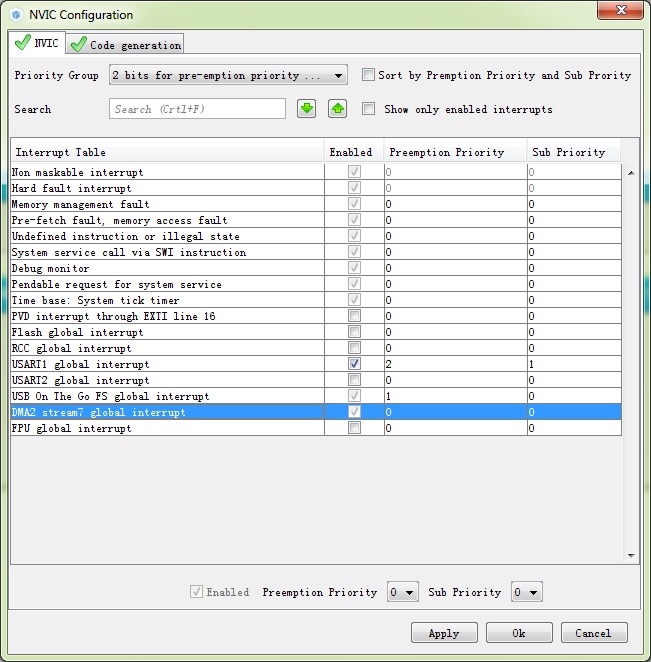The width and height of the screenshot is (651, 662).
Task: Select the FPU global interrupt row
Action: 316,428
